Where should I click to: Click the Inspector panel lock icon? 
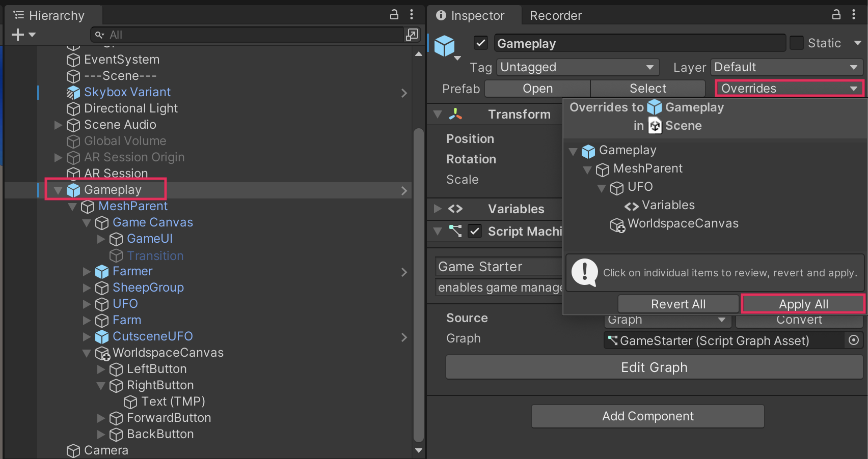pyautogui.click(x=836, y=15)
